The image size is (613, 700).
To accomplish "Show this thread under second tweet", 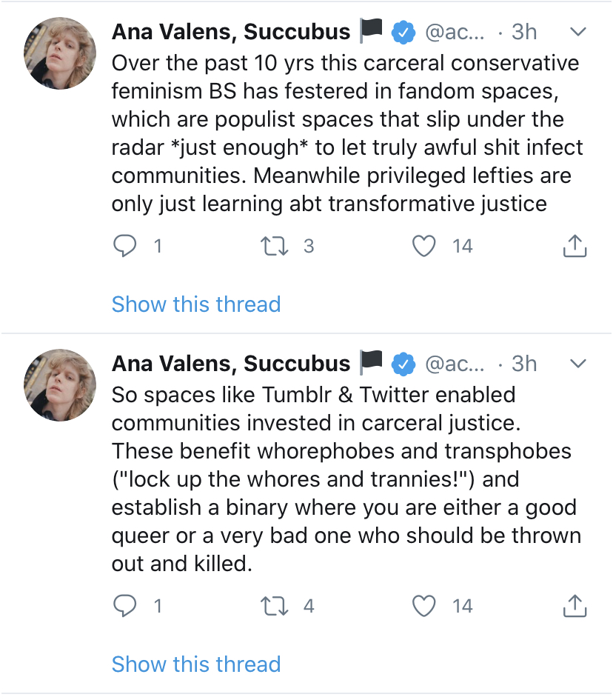I will click(x=196, y=664).
